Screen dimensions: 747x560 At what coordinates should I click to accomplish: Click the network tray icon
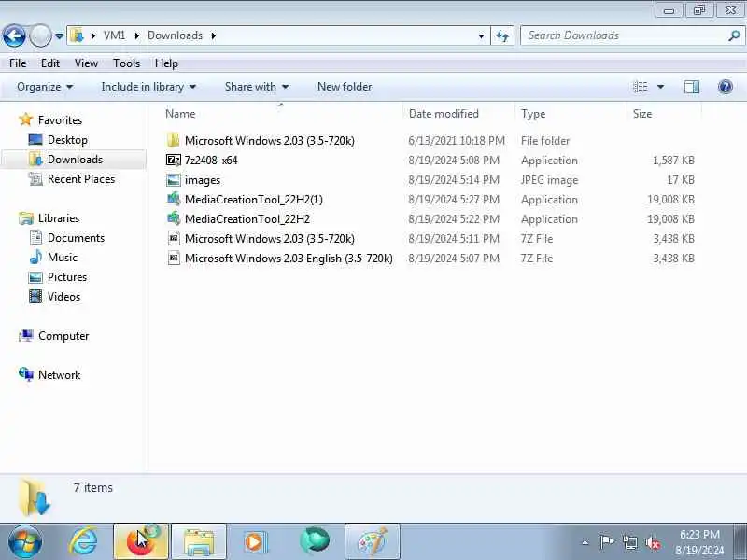[629, 542]
